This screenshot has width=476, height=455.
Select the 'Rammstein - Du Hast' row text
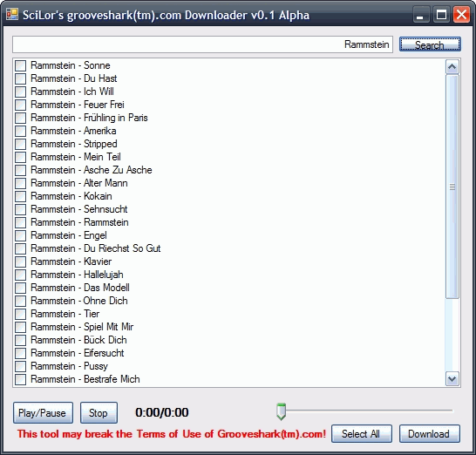(x=74, y=78)
